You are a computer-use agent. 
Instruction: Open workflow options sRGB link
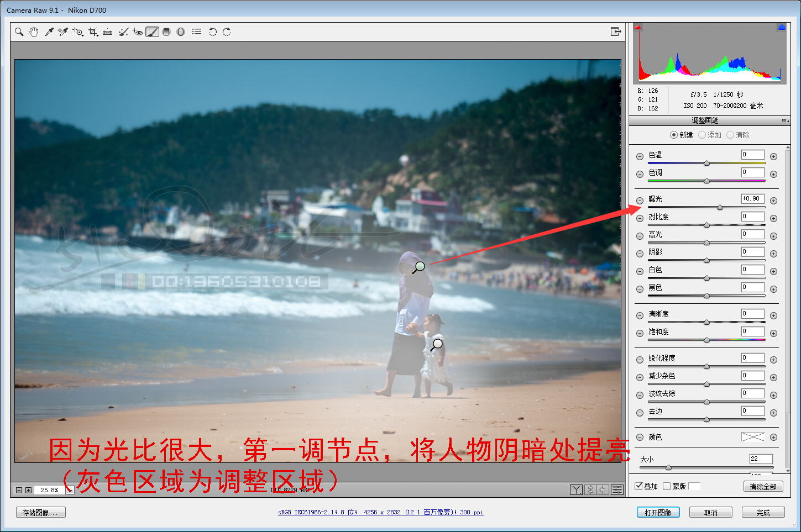point(380,512)
